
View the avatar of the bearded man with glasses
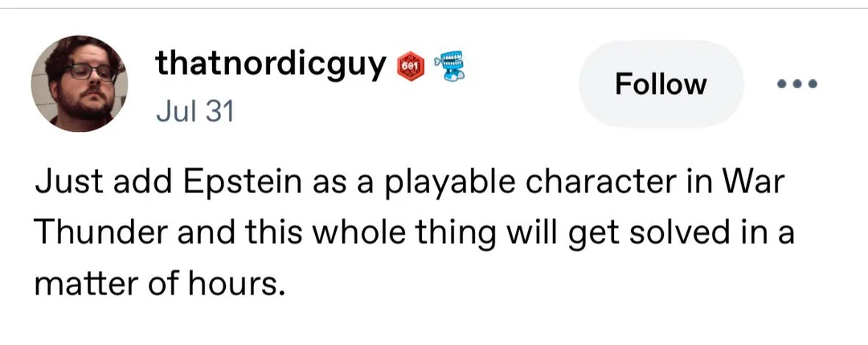coord(79,84)
